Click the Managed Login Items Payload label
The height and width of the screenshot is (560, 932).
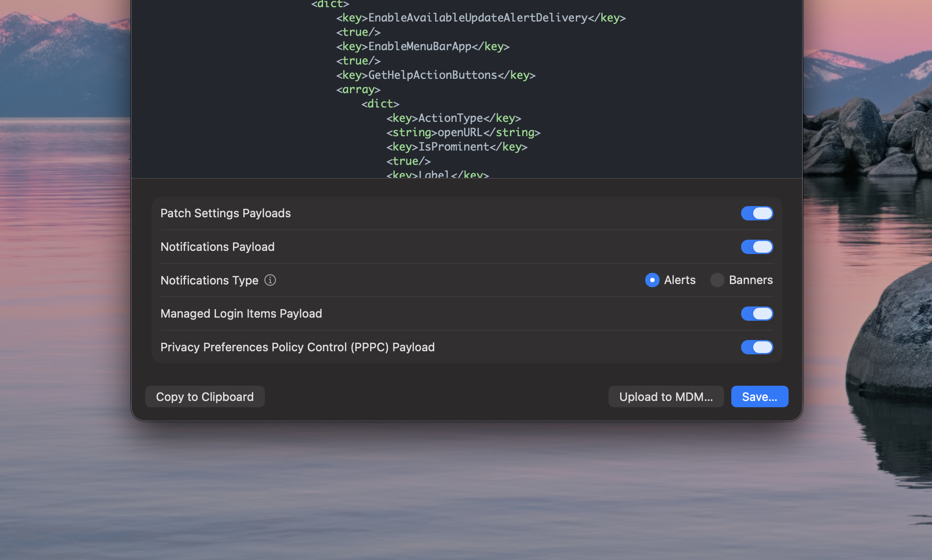coord(241,314)
